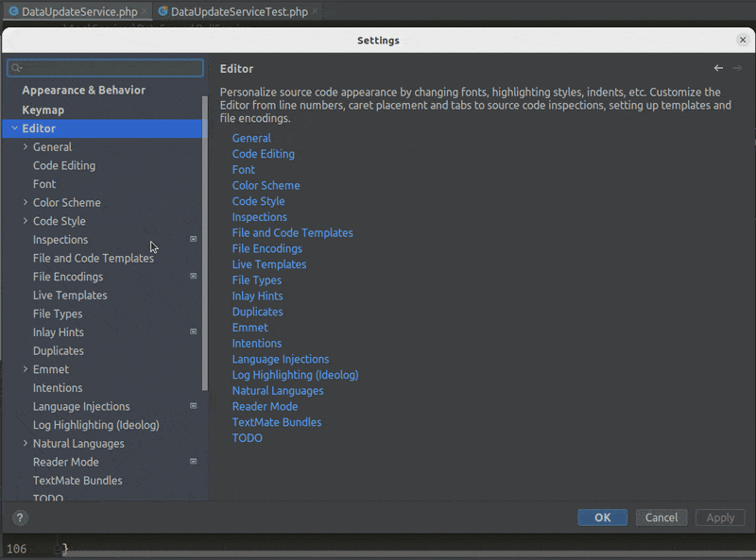Open the Language Injections link in Editor pane
756x560 pixels.
(281, 359)
